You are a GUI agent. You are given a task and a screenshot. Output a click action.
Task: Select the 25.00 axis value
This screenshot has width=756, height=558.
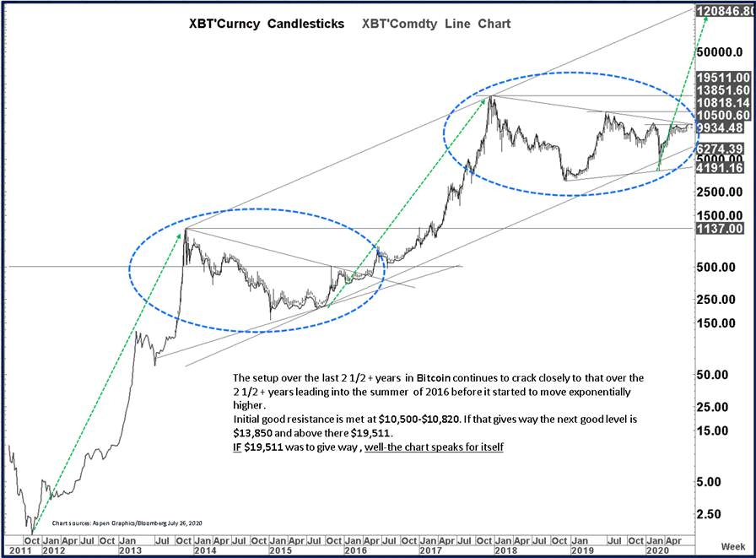(712, 407)
